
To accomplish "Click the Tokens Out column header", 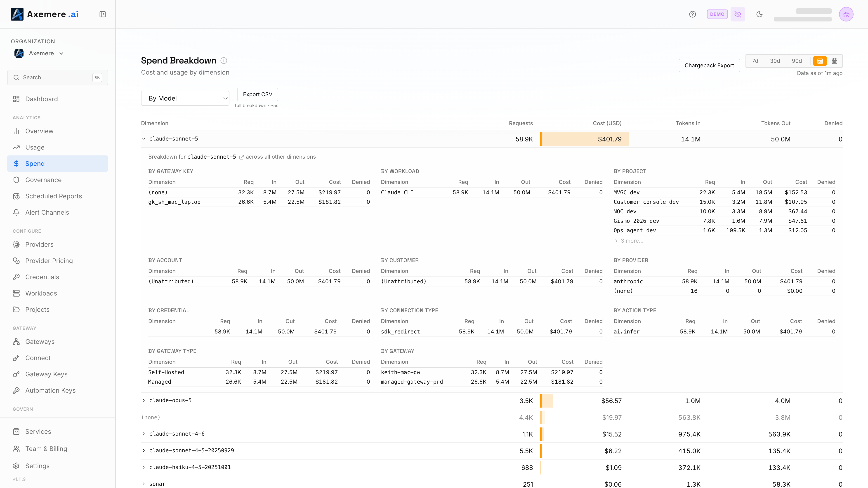I will (x=775, y=123).
